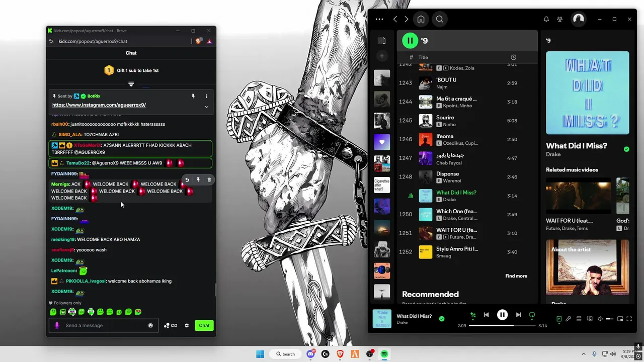
Task: Click the green saved checkmark beside track title
Action: click(x=442, y=318)
